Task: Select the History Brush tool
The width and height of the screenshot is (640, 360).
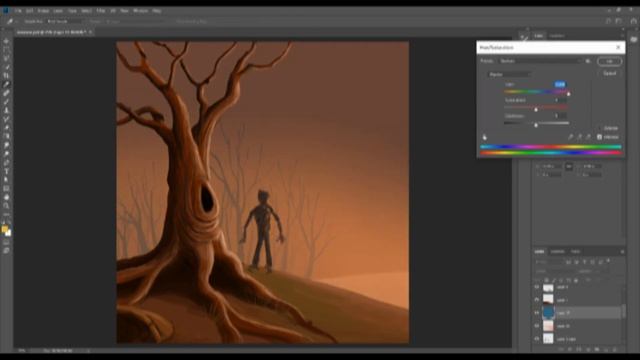Action: pyautogui.click(x=6, y=119)
